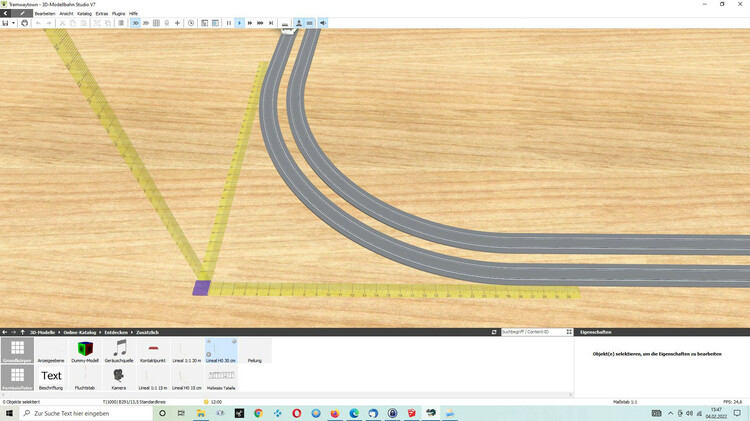This screenshot has height=421, width=750.
Task: Click the plus crosshair icon in toolbar
Action: (177, 23)
